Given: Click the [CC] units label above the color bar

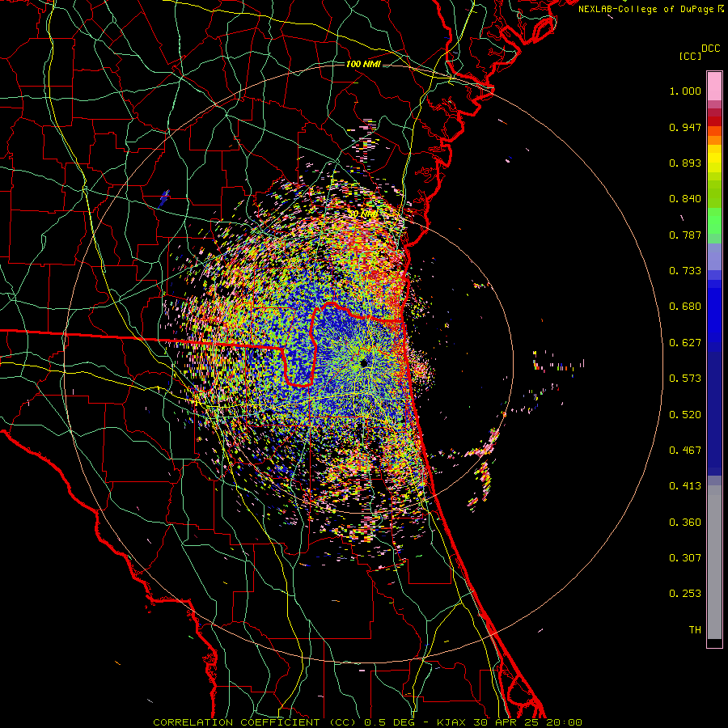Looking at the screenshot, I should coord(690,56).
